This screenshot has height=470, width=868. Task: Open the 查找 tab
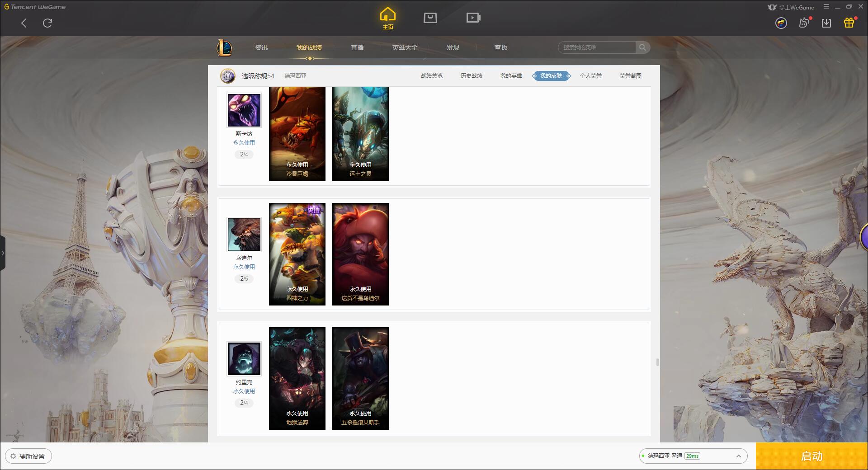(x=501, y=47)
